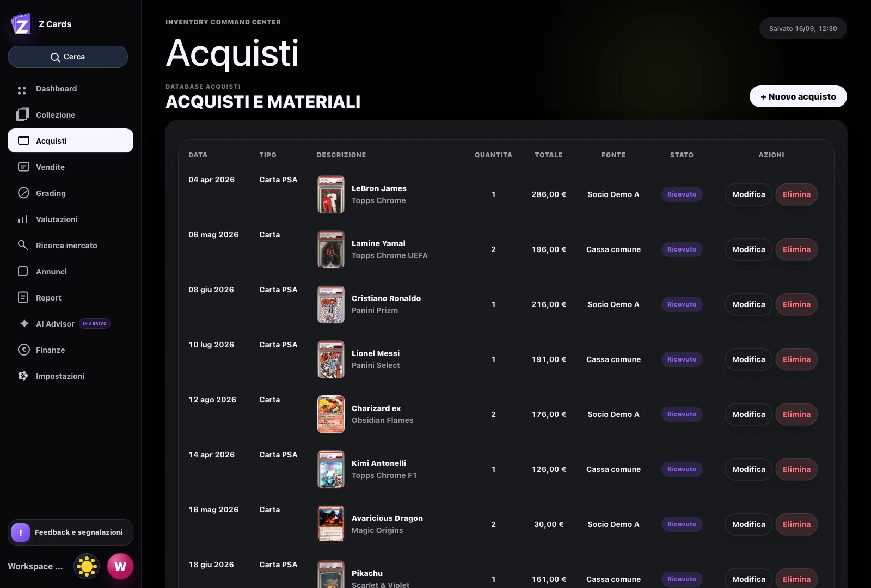Image resolution: width=871 pixels, height=588 pixels.
Task: Open the LeBron James card thumbnail
Action: [331, 194]
